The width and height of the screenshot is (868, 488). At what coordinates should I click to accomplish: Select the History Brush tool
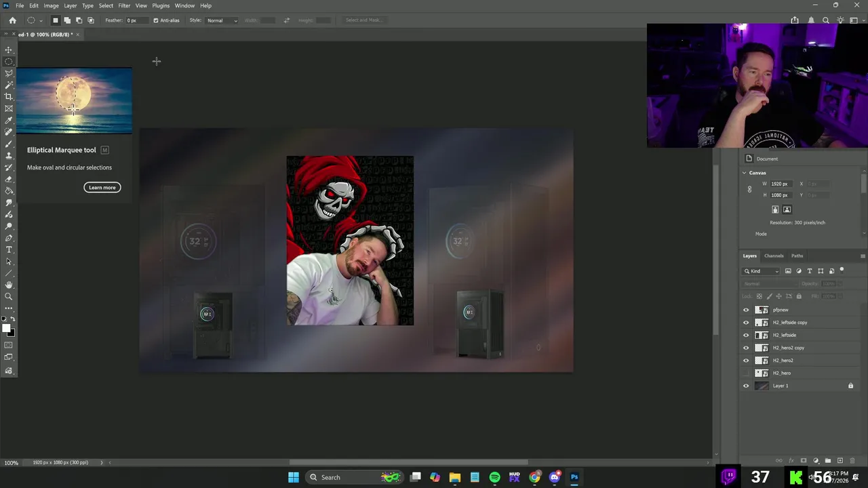pos(9,167)
